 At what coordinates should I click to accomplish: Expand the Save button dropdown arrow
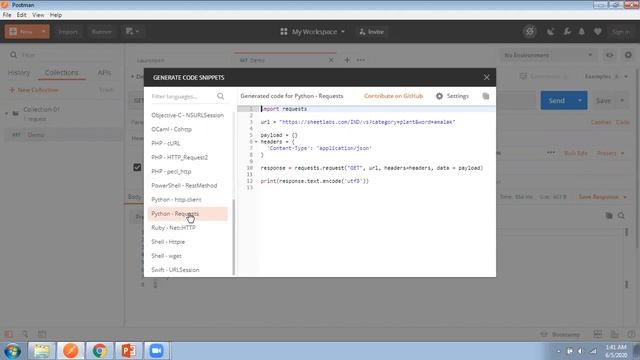pyautogui.click(x=622, y=100)
